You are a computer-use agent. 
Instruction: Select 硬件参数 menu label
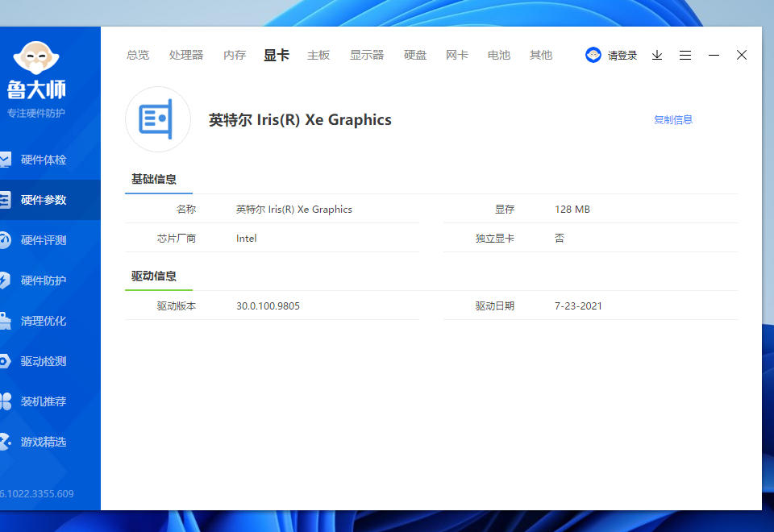(44, 200)
